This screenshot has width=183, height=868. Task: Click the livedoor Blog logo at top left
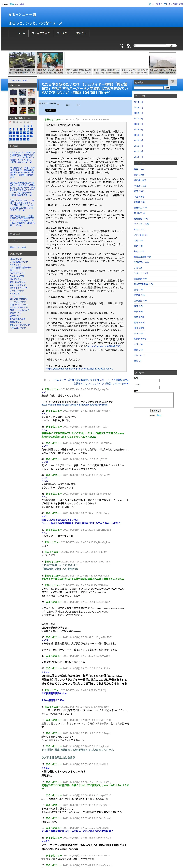8,4
